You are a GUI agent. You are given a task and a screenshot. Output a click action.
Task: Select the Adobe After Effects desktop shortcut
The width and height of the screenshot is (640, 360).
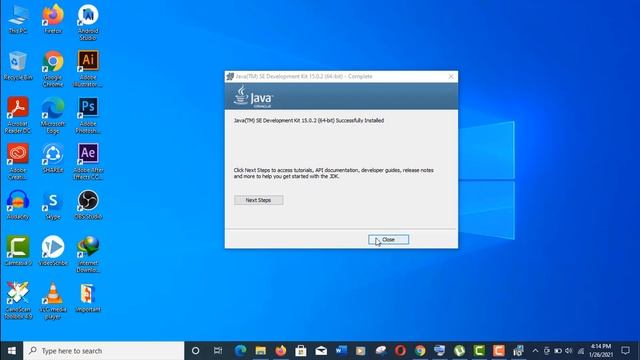[88, 162]
